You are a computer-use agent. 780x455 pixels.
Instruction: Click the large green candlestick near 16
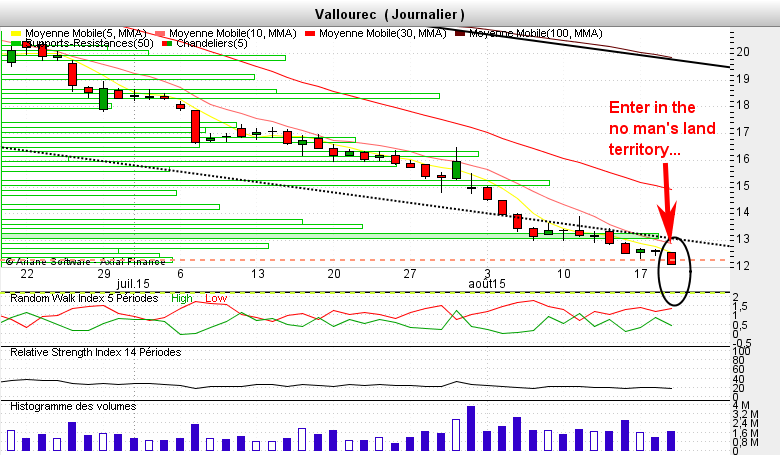click(456, 170)
